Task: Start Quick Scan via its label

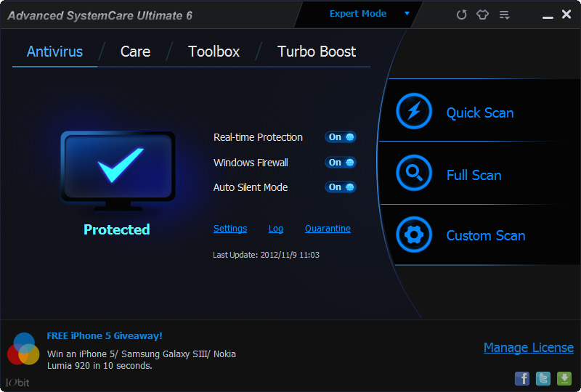Action: pos(480,113)
